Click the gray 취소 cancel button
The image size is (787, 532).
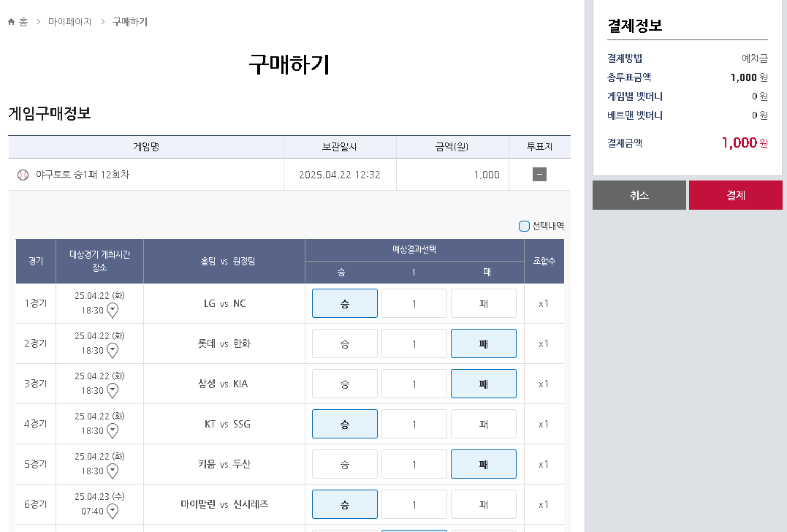point(639,194)
